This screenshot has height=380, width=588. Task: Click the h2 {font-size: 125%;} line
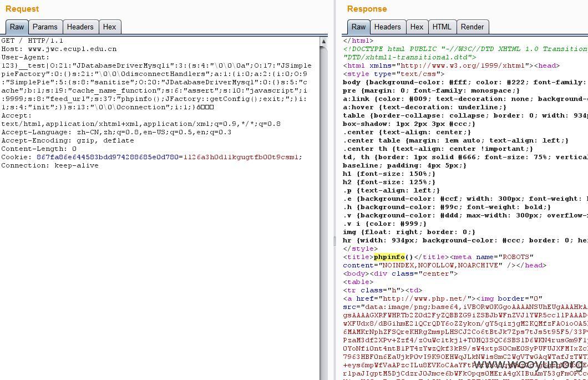click(x=389, y=182)
